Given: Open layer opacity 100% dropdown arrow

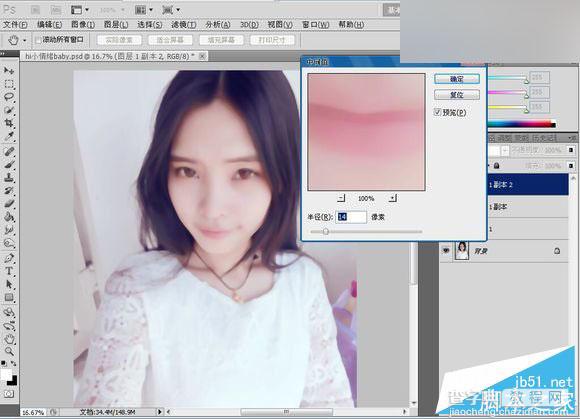Looking at the screenshot, I should 571,150.
